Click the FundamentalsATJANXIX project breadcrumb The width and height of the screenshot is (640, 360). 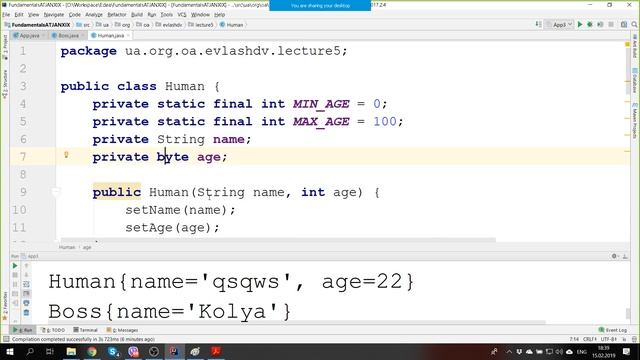[37, 25]
